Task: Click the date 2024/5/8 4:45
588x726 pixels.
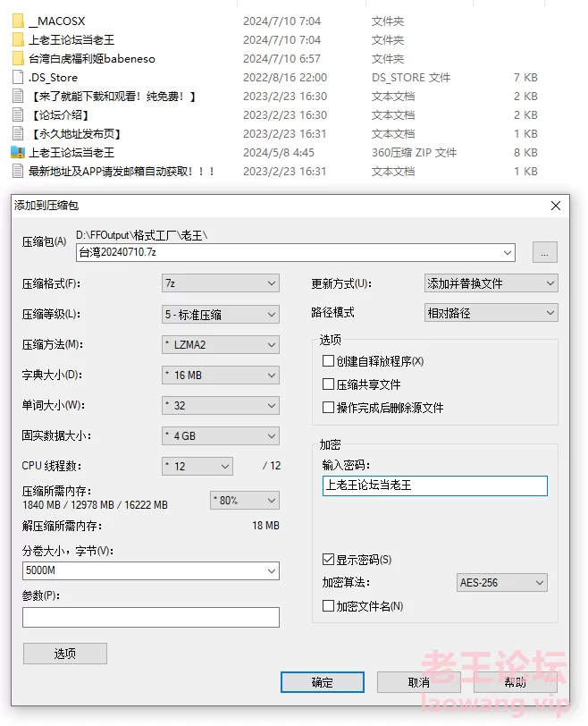Action: 279,152
